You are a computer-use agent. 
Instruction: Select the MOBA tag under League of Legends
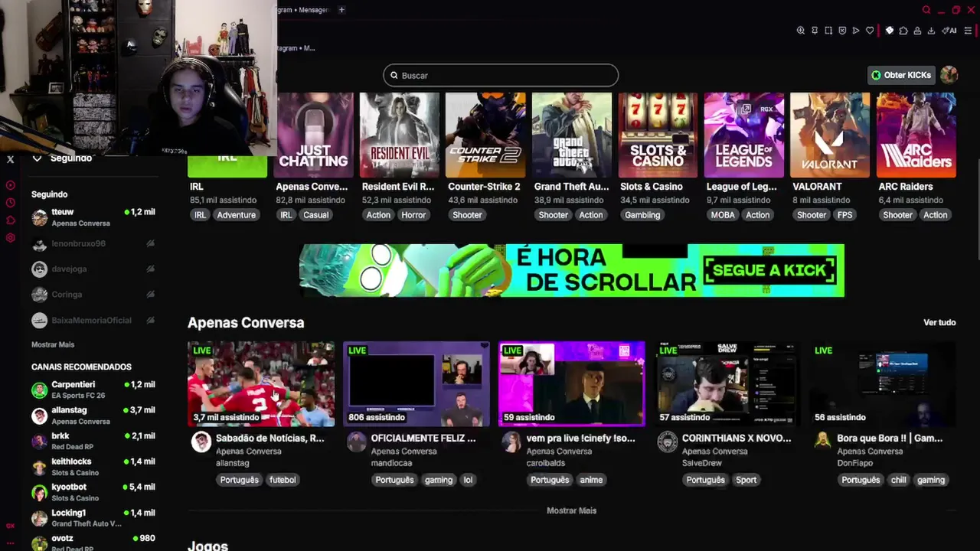723,215
